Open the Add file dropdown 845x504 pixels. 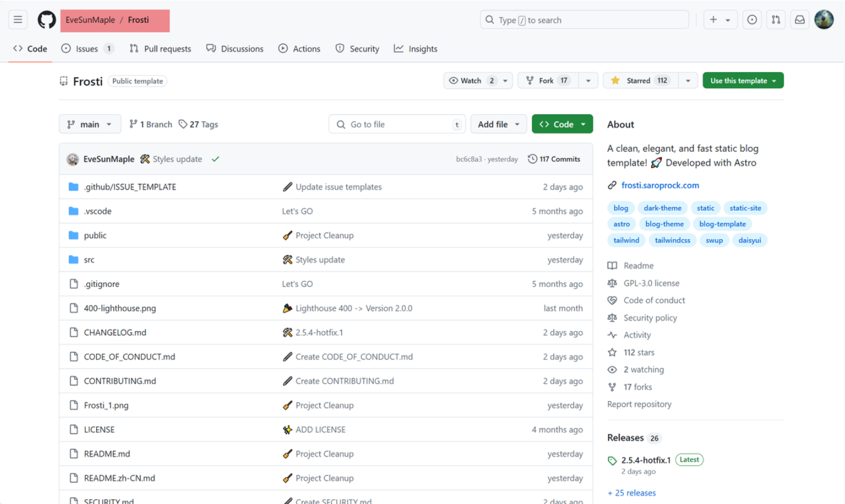click(x=499, y=124)
